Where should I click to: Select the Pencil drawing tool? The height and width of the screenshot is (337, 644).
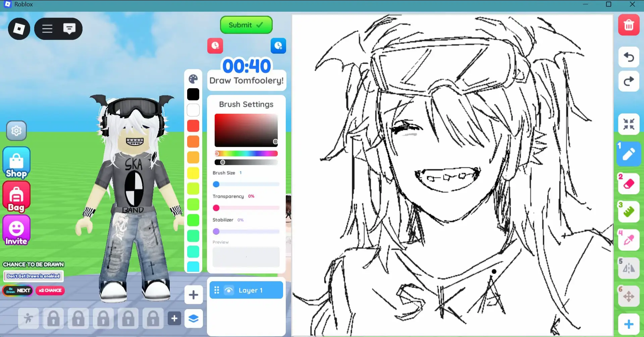coord(629,154)
